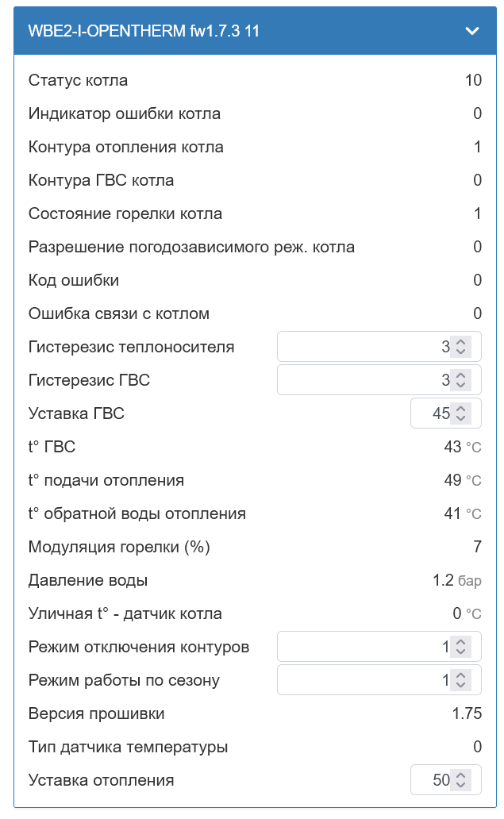504x819 pixels.
Task: Decrease the Режим отключения контуров value
Action: [461, 652]
